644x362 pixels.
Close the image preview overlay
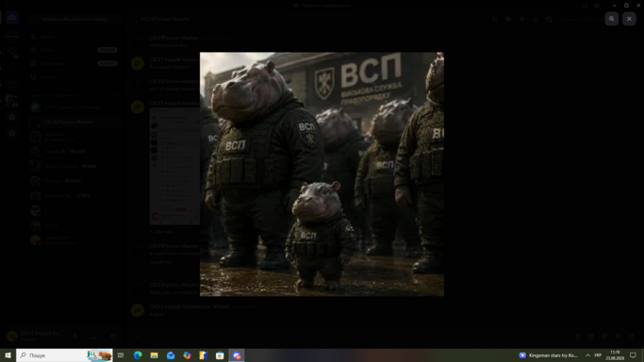(x=629, y=19)
